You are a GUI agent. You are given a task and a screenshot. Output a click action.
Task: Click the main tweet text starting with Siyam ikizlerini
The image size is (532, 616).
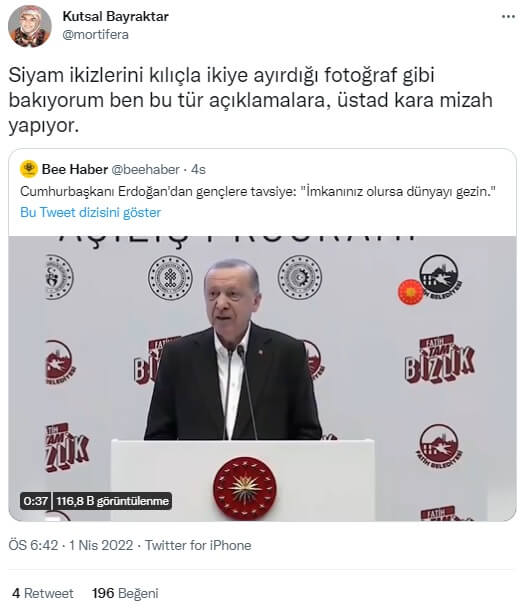(250, 100)
